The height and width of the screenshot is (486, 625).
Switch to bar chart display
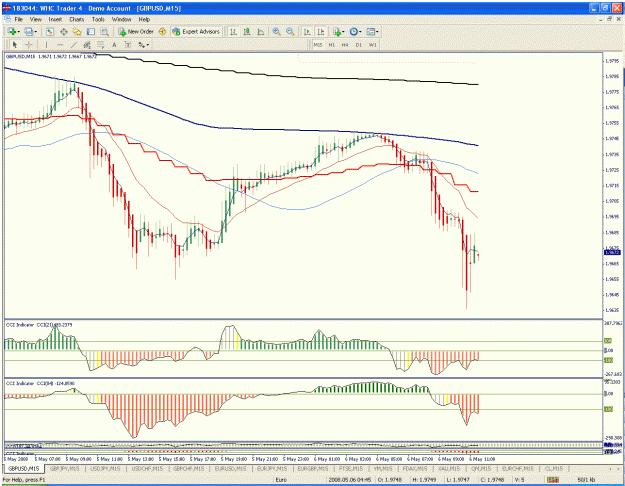(x=234, y=31)
